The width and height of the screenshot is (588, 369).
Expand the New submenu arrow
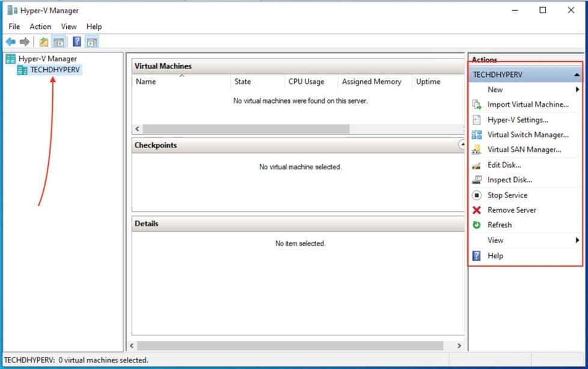[x=577, y=90]
